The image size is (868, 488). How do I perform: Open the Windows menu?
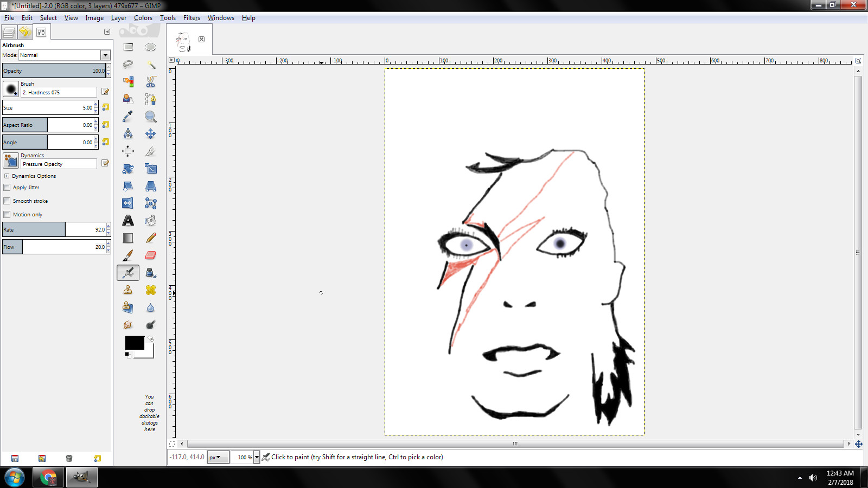221,18
